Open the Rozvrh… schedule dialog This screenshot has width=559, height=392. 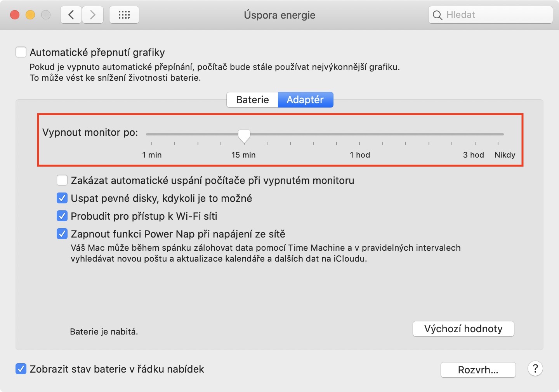478,370
